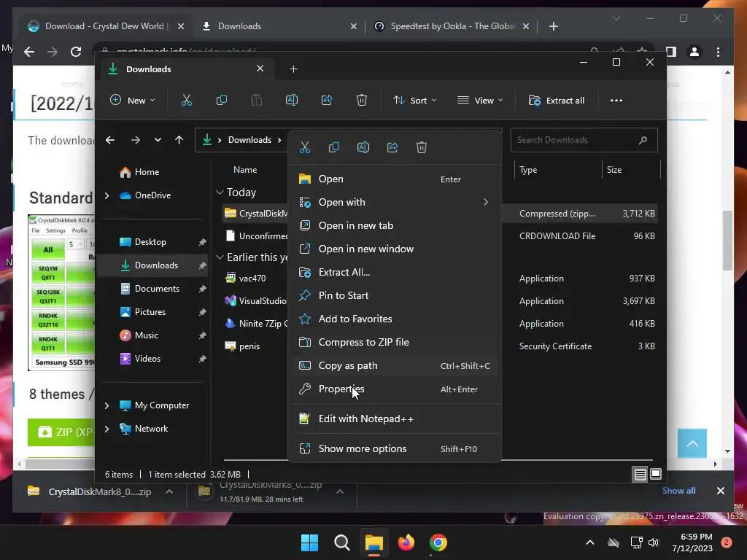The width and height of the screenshot is (747, 560).
Task: Click the Copy icon in the context menu
Action: tap(334, 147)
